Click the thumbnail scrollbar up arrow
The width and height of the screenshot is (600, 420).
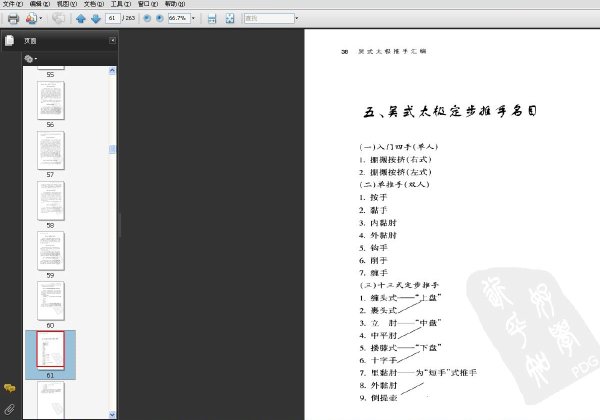[x=112, y=70]
